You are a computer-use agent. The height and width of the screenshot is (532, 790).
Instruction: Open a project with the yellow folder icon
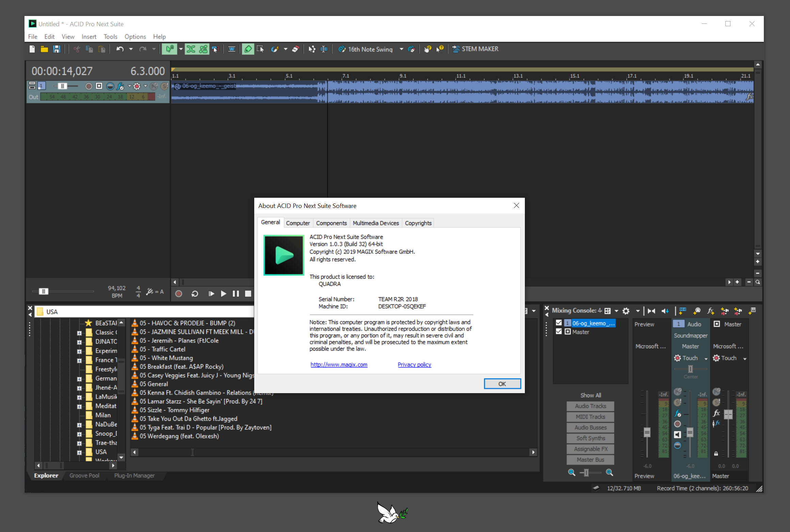tap(44, 49)
